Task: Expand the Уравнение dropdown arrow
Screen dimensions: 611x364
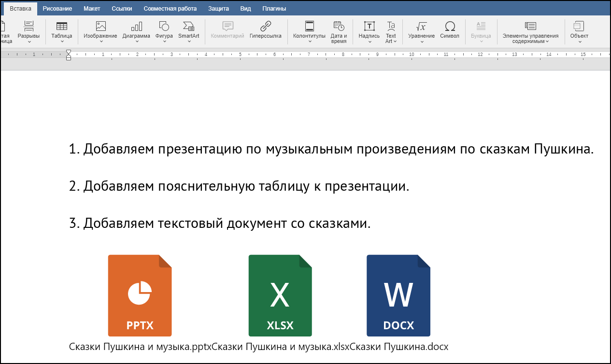Action: [422, 42]
